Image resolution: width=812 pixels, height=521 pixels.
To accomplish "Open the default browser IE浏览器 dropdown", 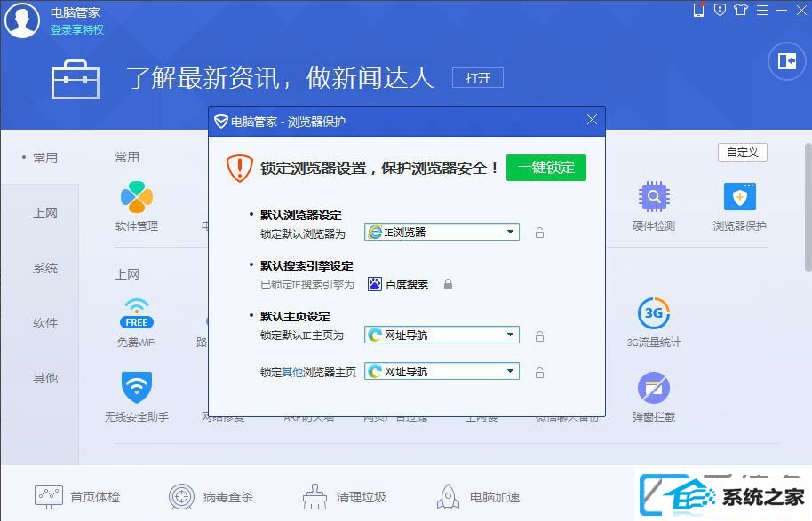I will (442, 233).
